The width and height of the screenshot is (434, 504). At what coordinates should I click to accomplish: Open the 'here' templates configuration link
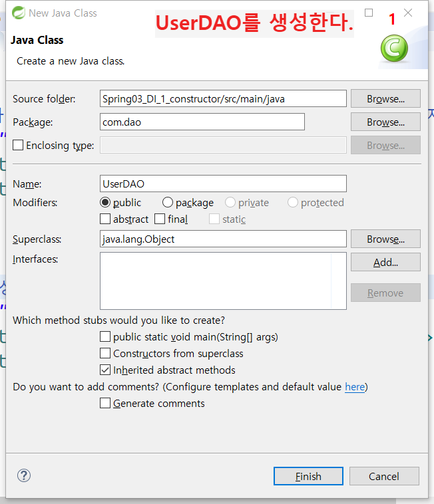pos(355,387)
